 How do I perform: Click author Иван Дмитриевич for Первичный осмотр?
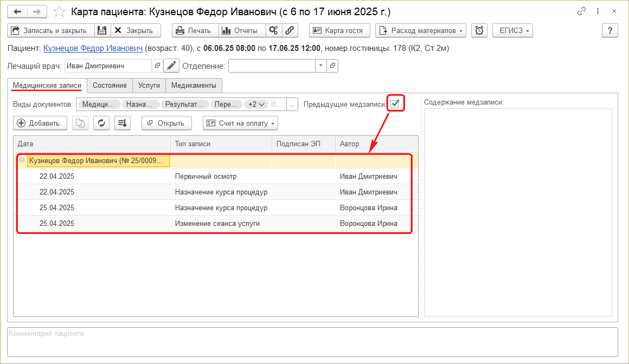(x=369, y=177)
